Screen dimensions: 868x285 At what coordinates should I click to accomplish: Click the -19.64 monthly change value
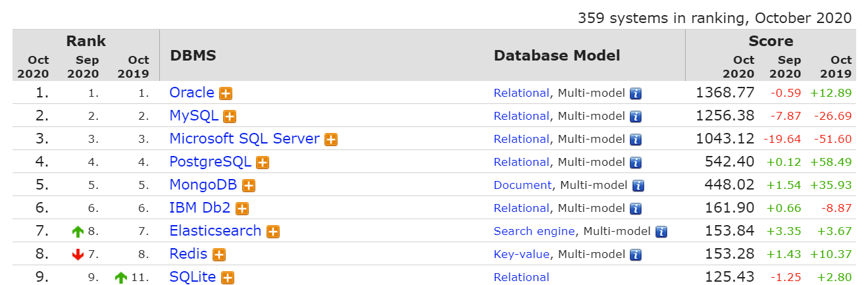[782, 140]
